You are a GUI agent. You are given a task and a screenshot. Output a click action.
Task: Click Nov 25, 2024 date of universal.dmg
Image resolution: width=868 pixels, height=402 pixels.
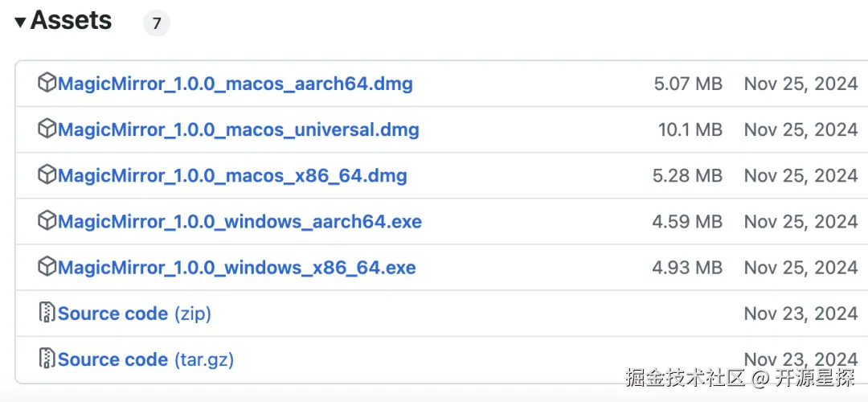(800, 129)
